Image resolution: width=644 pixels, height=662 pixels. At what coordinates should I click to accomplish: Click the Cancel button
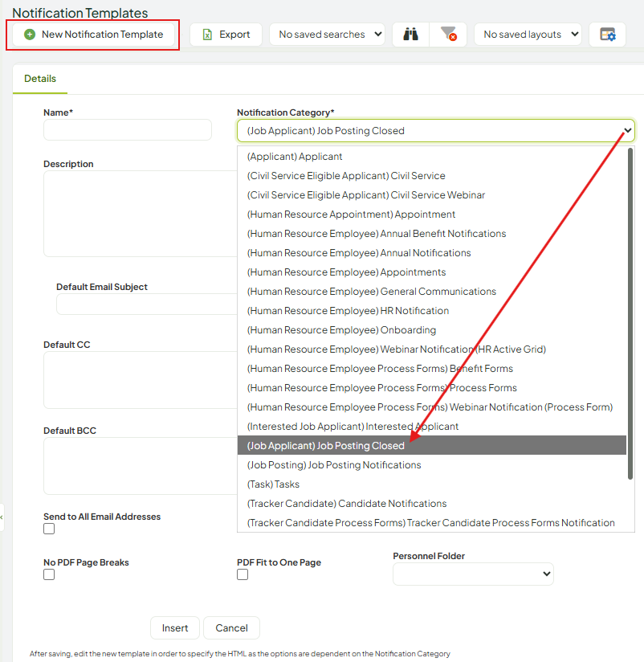click(x=232, y=627)
